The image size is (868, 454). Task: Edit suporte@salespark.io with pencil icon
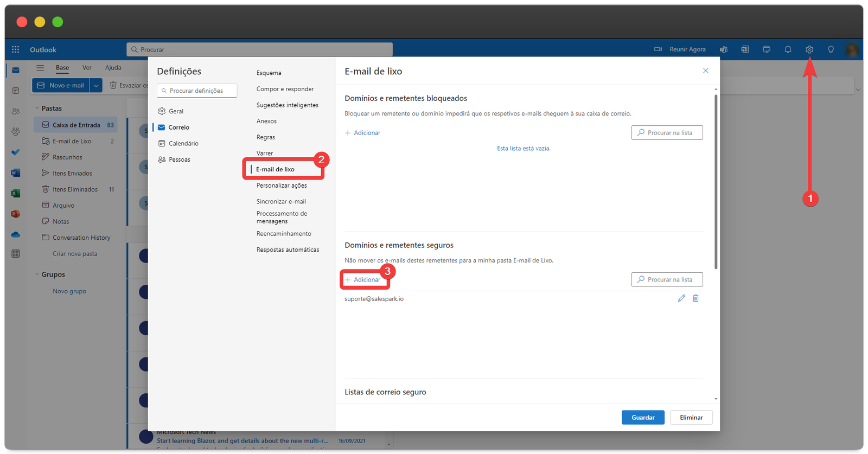(x=681, y=298)
